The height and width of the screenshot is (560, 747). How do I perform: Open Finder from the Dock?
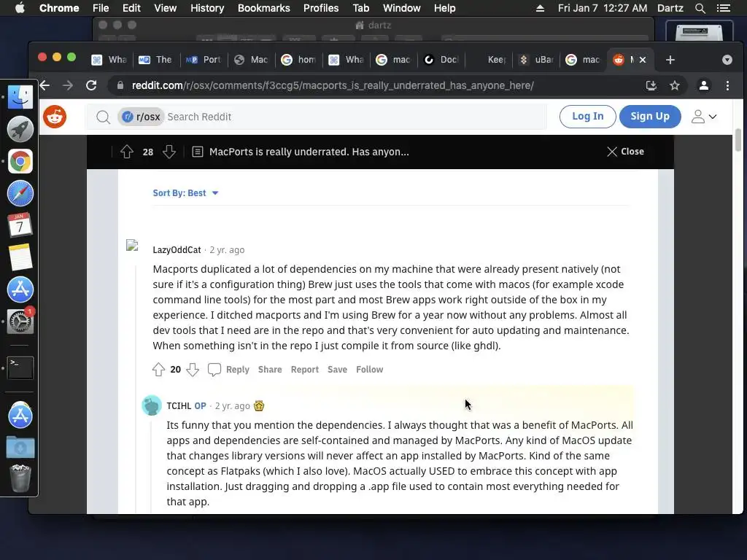20,97
